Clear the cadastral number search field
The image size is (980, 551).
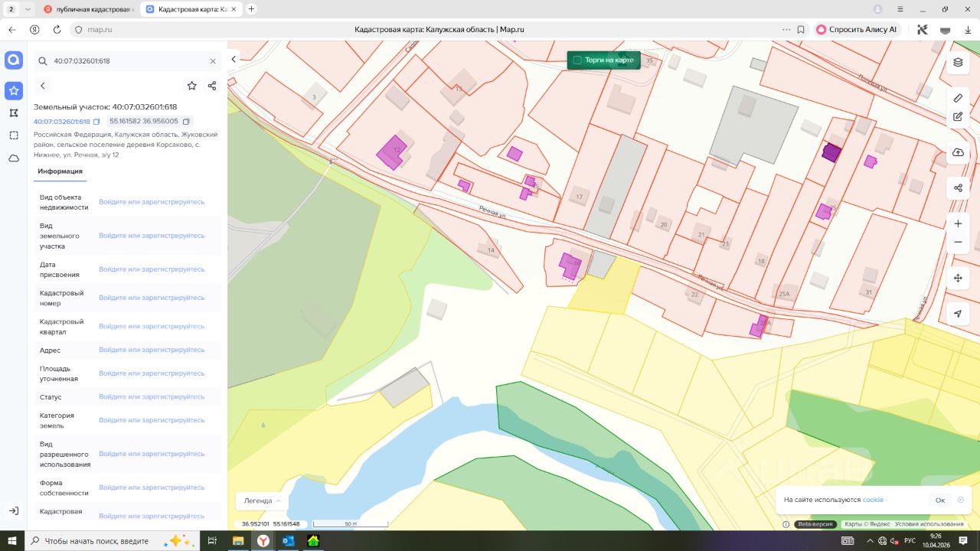coord(213,60)
